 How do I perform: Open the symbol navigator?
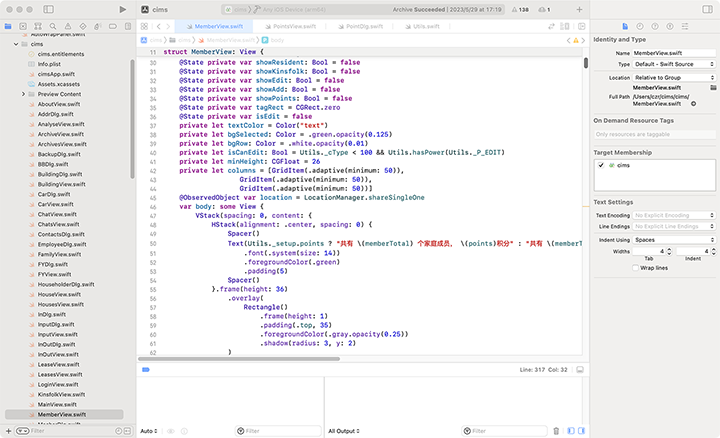38,26
